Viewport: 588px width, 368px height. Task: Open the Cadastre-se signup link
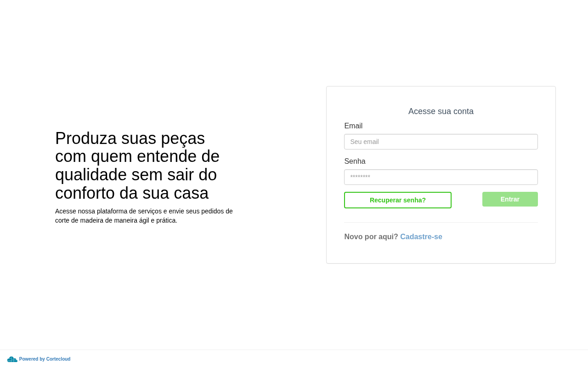[x=421, y=237]
